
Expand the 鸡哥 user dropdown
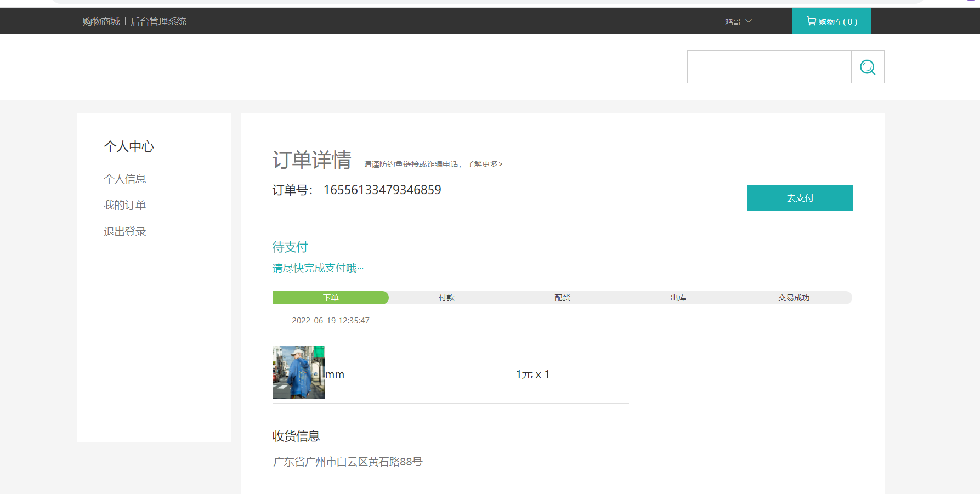738,21
